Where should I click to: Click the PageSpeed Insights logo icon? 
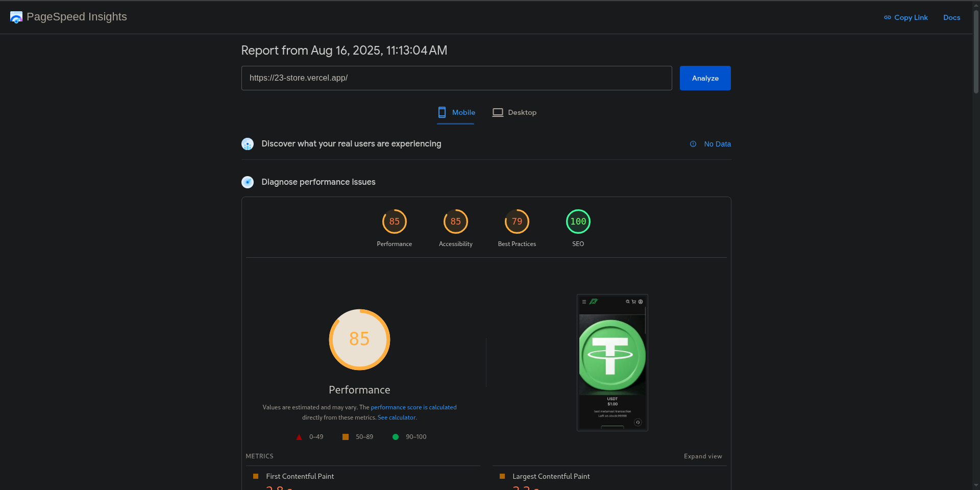tap(16, 17)
